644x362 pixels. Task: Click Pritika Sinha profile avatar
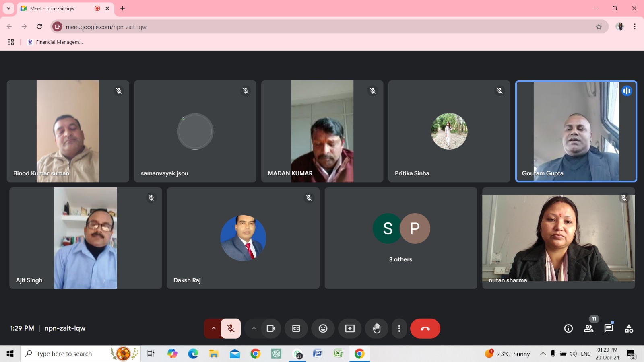tap(449, 131)
